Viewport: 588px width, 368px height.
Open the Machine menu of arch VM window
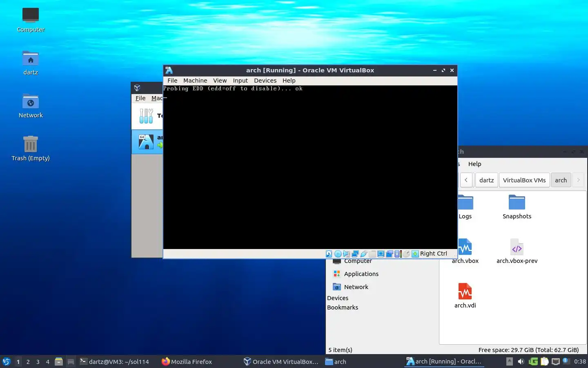click(x=195, y=81)
